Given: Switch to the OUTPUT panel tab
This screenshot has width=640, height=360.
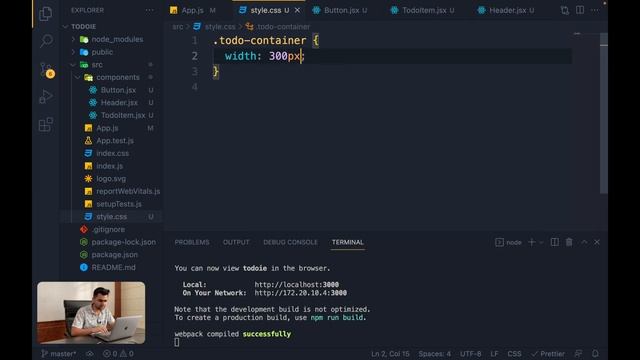Looking at the screenshot, I should point(236,242).
